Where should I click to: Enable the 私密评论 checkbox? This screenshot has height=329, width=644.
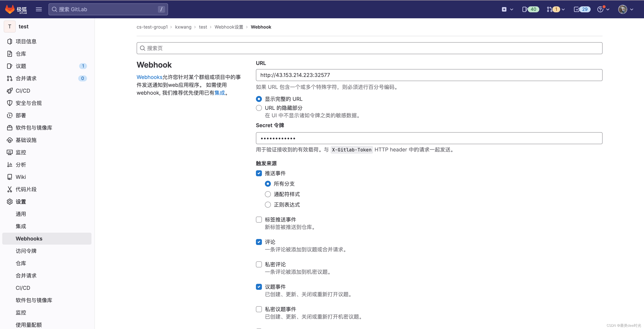click(259, 264)
